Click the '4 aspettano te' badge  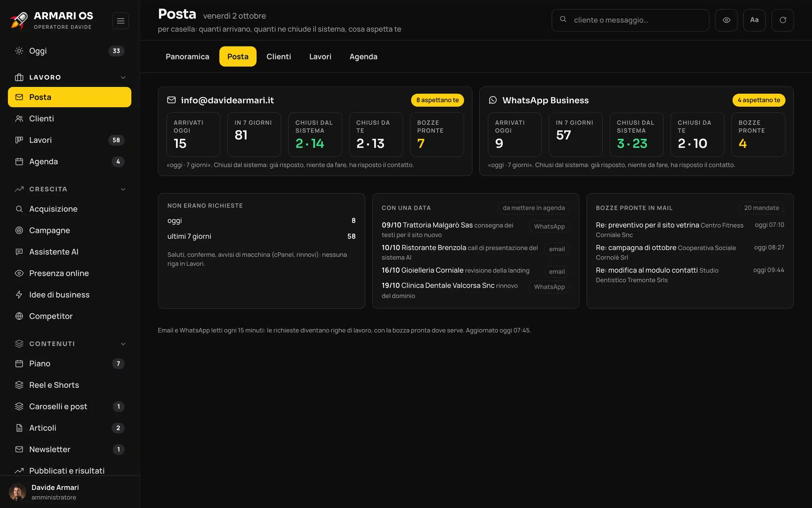(x=759, y=100)
